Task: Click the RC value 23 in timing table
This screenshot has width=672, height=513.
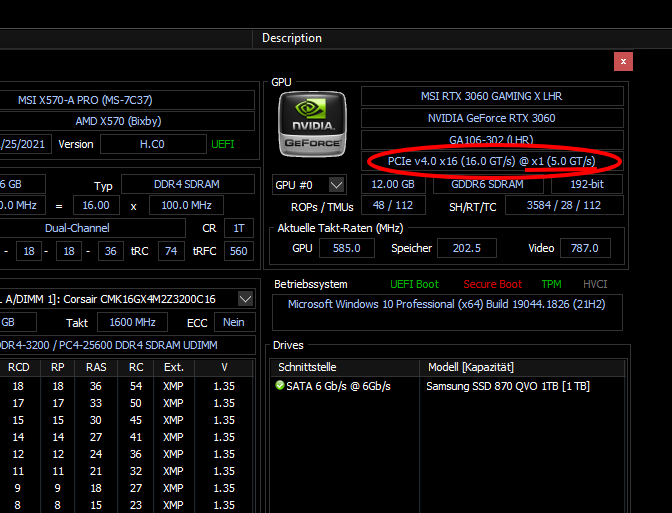Action: pos(136,505)
